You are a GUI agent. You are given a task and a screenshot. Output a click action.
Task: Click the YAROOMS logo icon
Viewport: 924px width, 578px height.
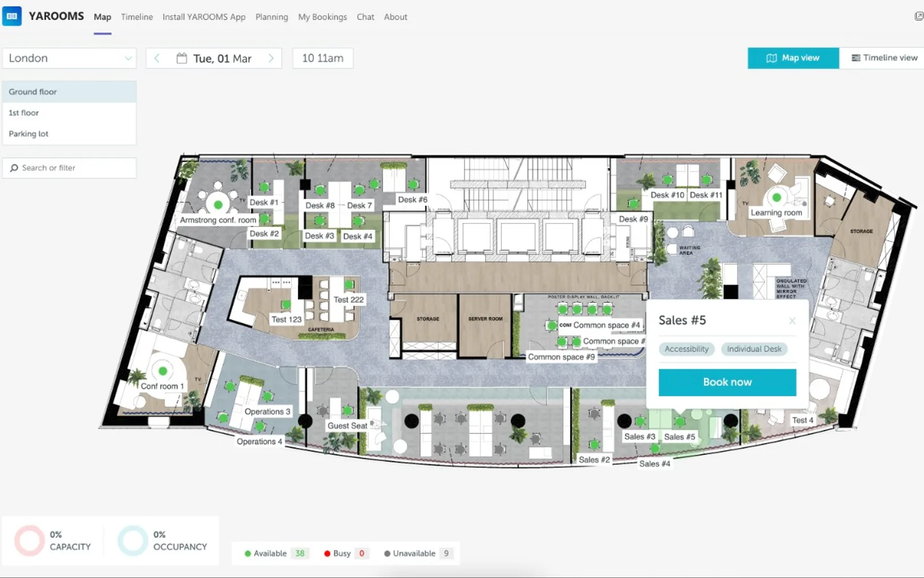pos(12,16)
